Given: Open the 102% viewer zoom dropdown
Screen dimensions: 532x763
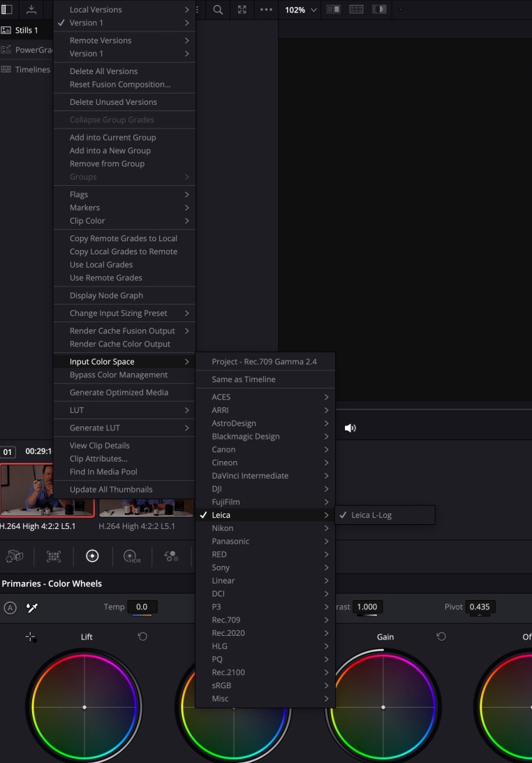Looking at the screenshot, I should (x=301, y=10).
